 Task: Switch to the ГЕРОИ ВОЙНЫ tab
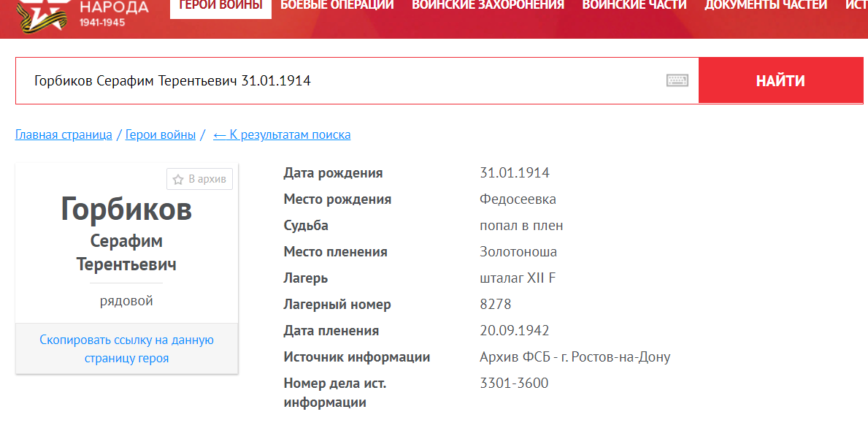point(220,6)
